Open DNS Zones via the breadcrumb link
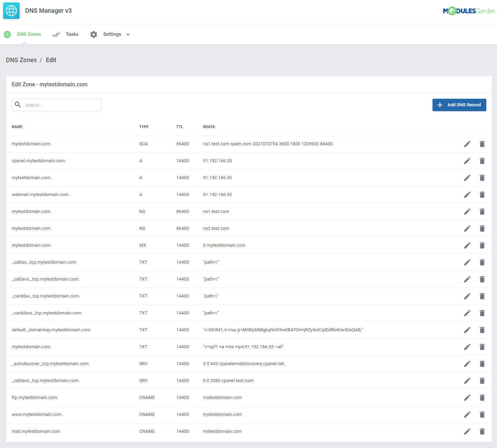This screenshot has width=497, height=448. click(21, 60)
